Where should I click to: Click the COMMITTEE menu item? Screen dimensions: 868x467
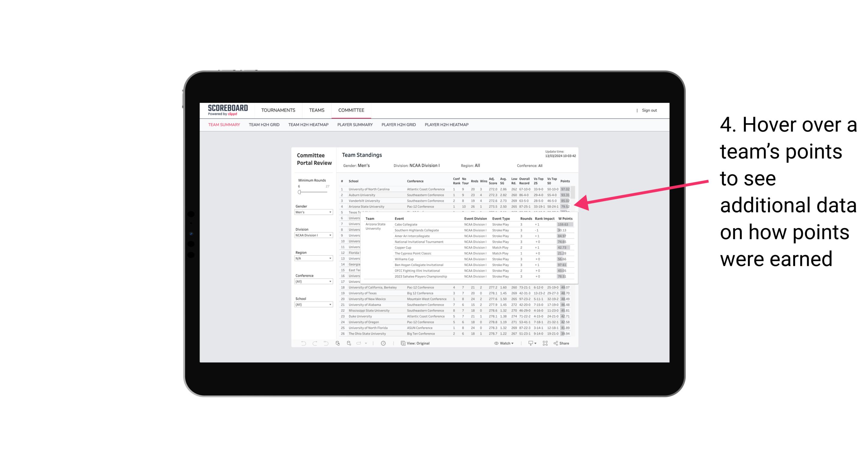pyautogui.click(x=352, y=110)
